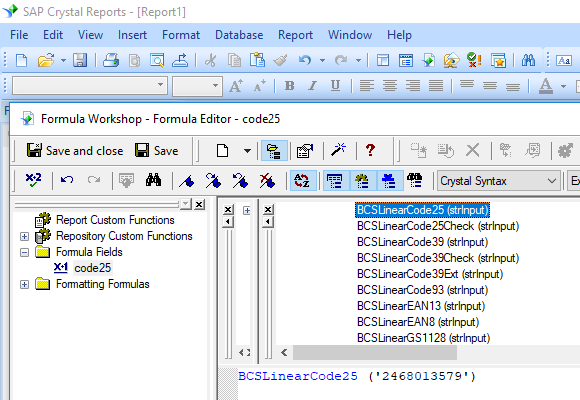The width and height of the screenshot is (580, 400).
Task: Select BCSLinearCode39 (strInput) function
Action: pyautogui.click(x=422, y=242)
